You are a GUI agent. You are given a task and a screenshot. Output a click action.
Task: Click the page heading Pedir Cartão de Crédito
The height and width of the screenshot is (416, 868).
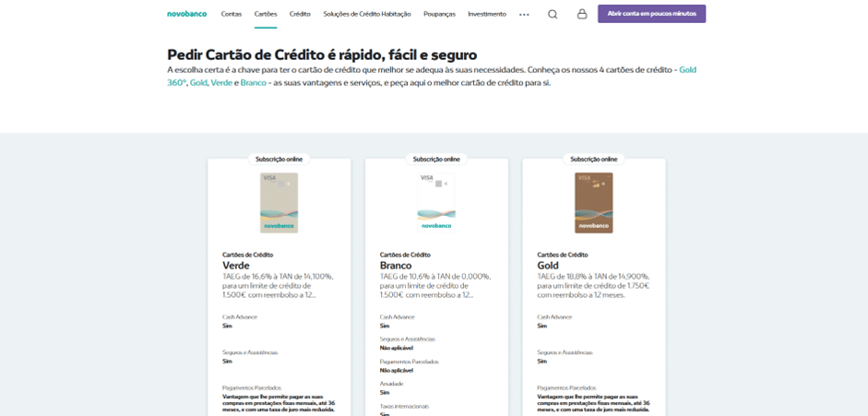pos(322,54)
